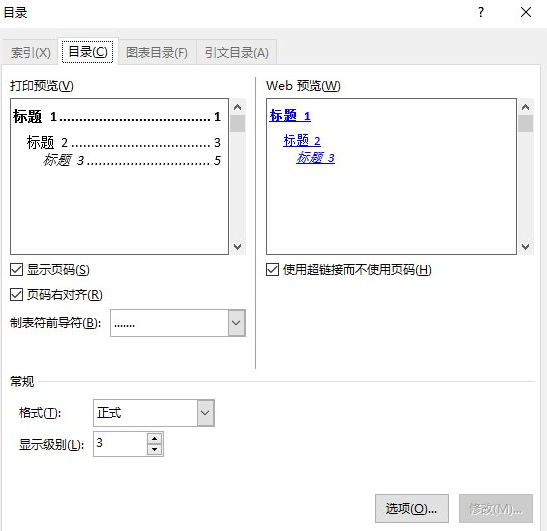Disable 使用超链接而不使用页码 checkbox

[x=272, y=270]
